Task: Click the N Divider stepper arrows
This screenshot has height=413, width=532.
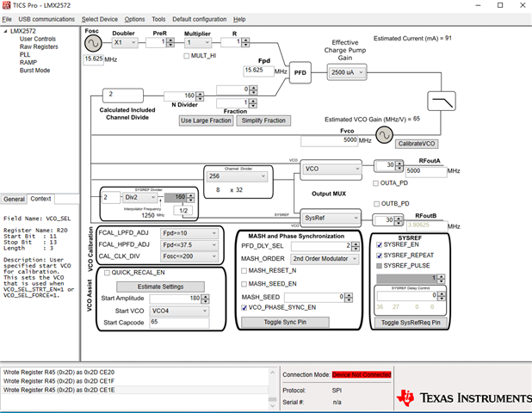Action: point(200,96)
